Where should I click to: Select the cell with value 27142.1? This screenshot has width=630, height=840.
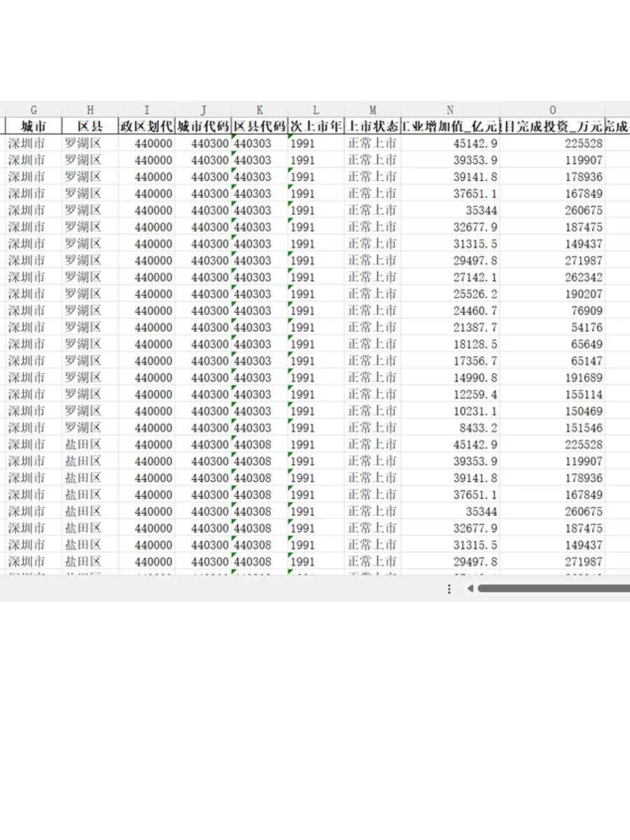(x=450, y=277)
